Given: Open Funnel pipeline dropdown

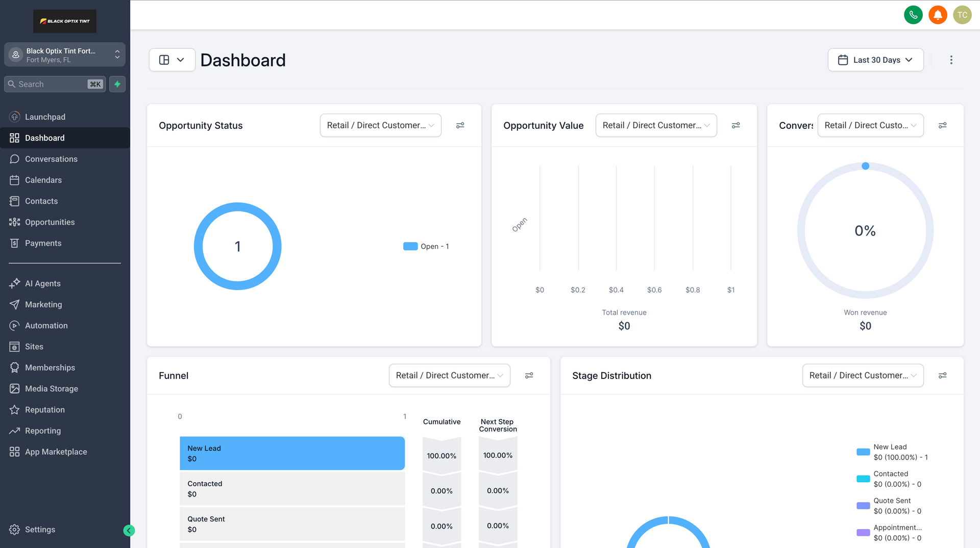Looking at the screenshot, I should click(x=449, y=375).
